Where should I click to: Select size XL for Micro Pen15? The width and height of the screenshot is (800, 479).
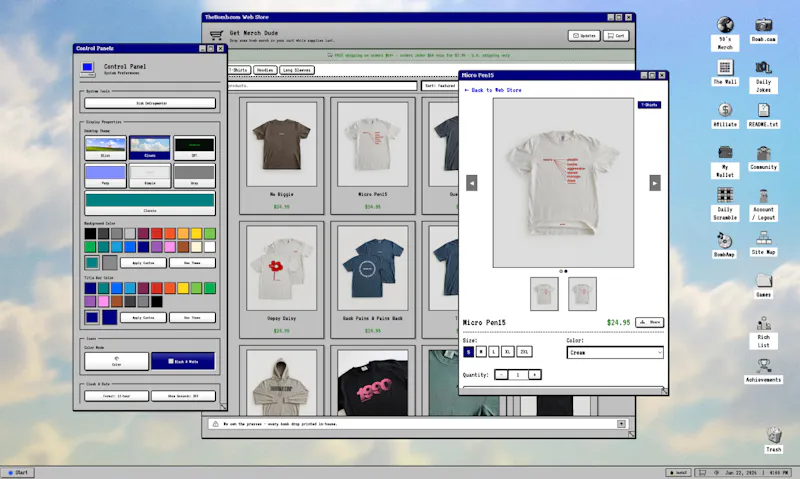tap(508, 351)
